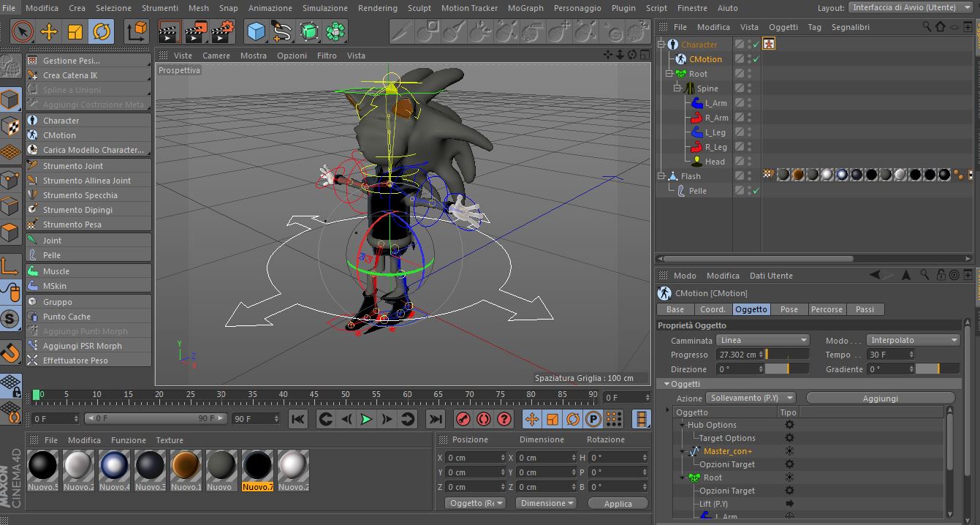Collapse the Spine tree node
Viewport: 980px width, 525px height.
click(x=677, y=88)
